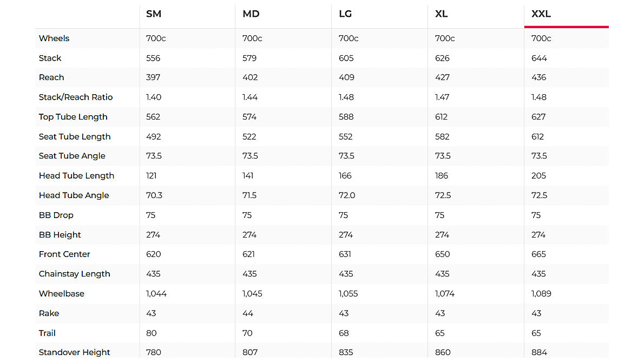Select the MD size column header
Image resolution: width=644 pixels, height=362 pixels.
[251, 14]
